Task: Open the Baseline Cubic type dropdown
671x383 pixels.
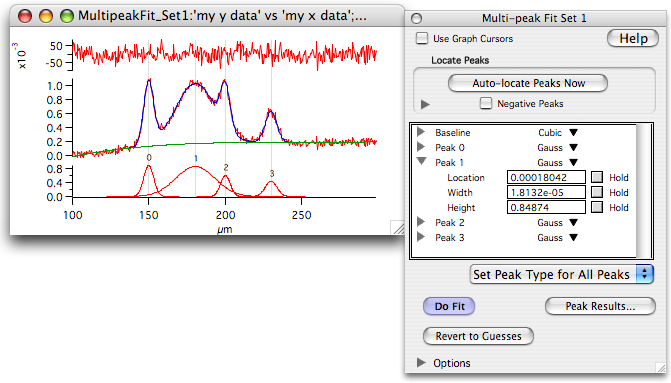Action: (573, 133)
